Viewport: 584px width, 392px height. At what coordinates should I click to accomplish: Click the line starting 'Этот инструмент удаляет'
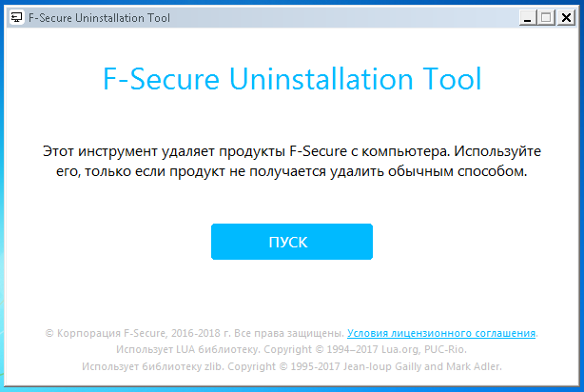click(291, 152)
